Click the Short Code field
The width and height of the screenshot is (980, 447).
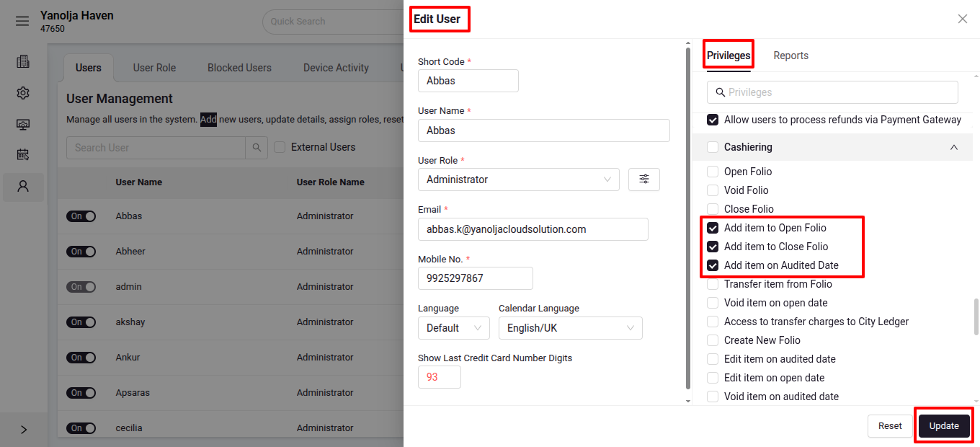pos(468,81)
